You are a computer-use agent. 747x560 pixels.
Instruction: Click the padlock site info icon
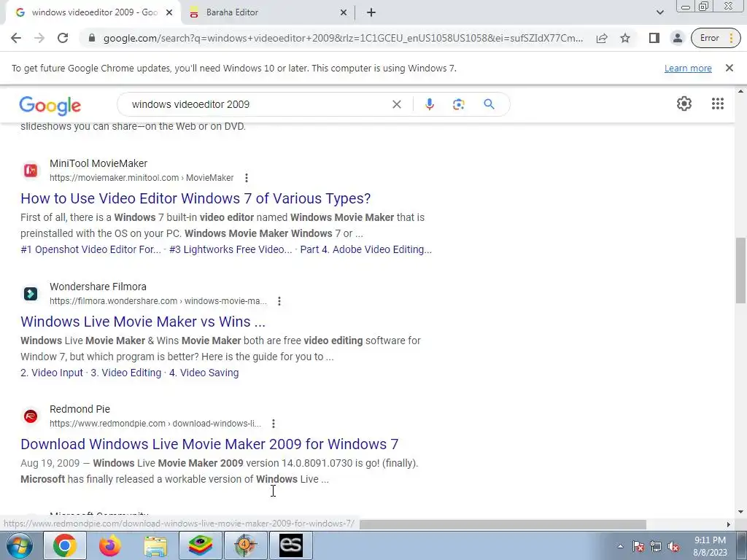pos(92,38)
